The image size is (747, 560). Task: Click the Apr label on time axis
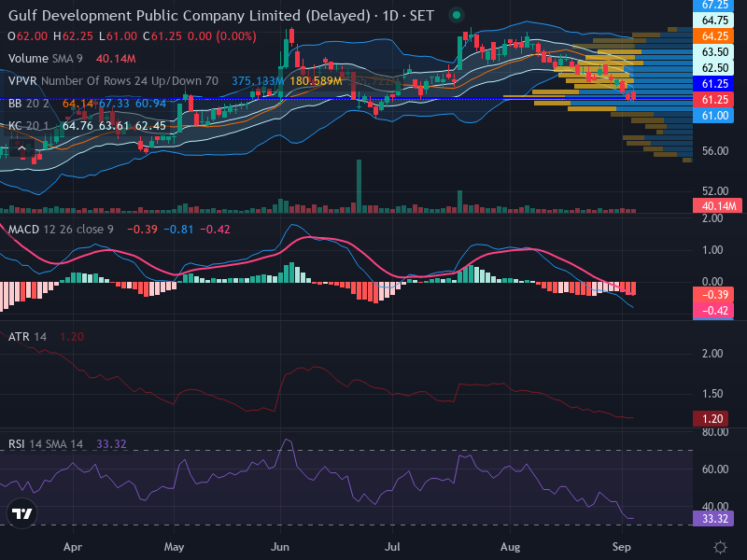click(x=73, y=547)
